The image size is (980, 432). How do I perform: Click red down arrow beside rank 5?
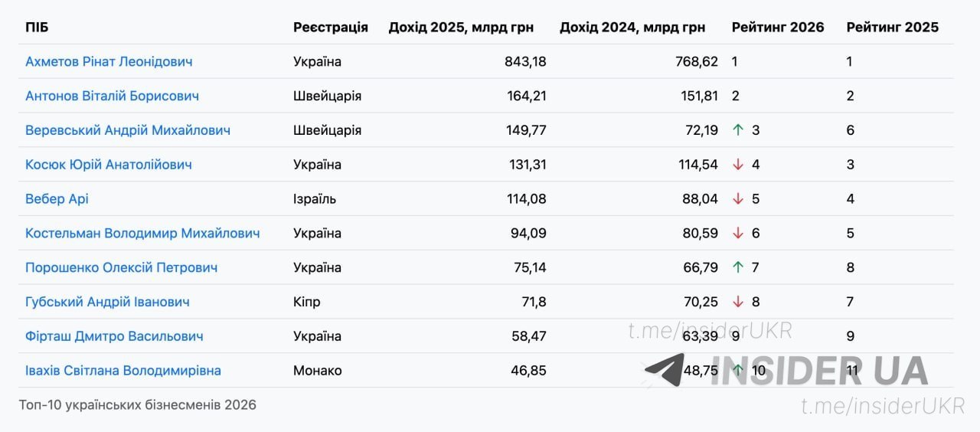[738, 199]
